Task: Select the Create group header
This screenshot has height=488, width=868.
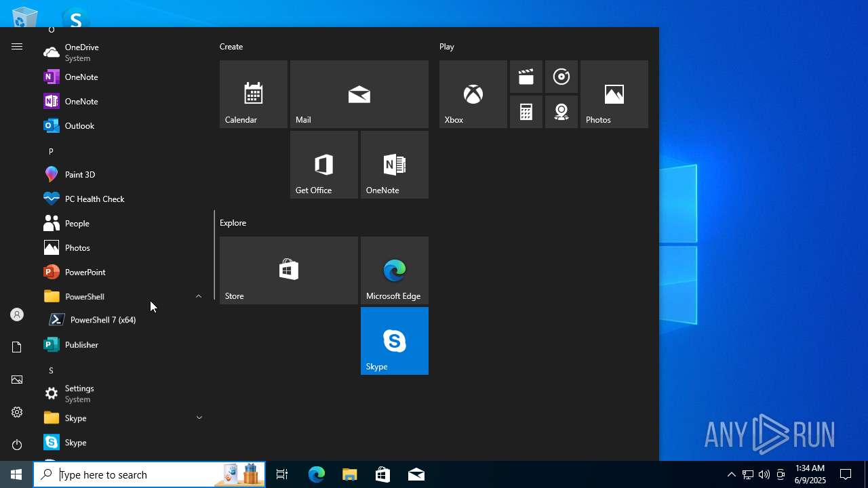Action: (x=231, y=46)
